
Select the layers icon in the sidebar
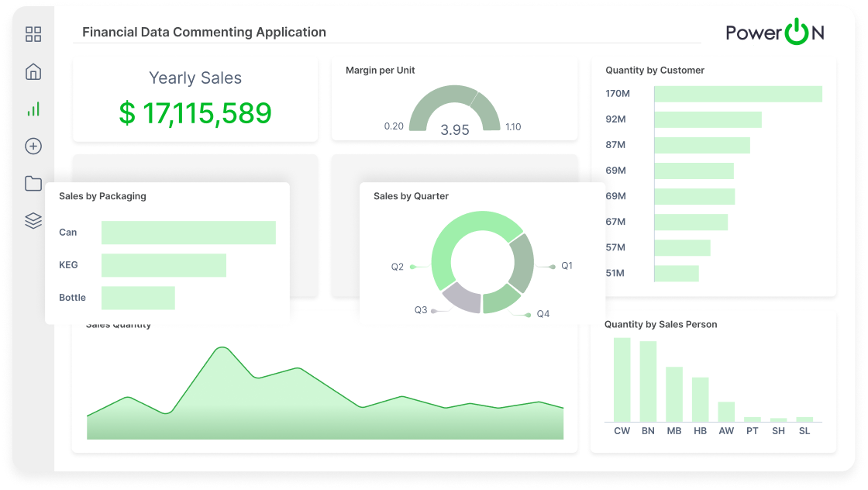pyautogui.click(x=33, y=219)
